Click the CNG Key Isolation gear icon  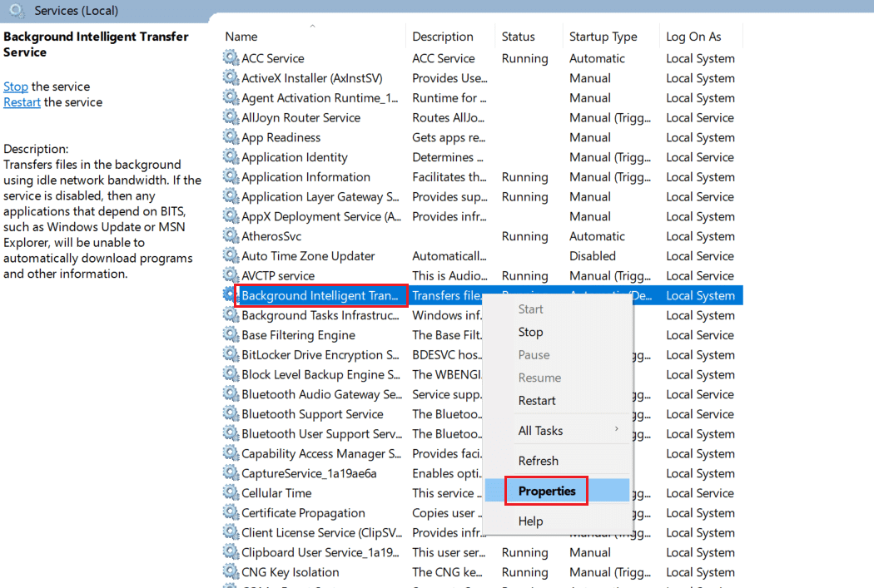(230, 571)
